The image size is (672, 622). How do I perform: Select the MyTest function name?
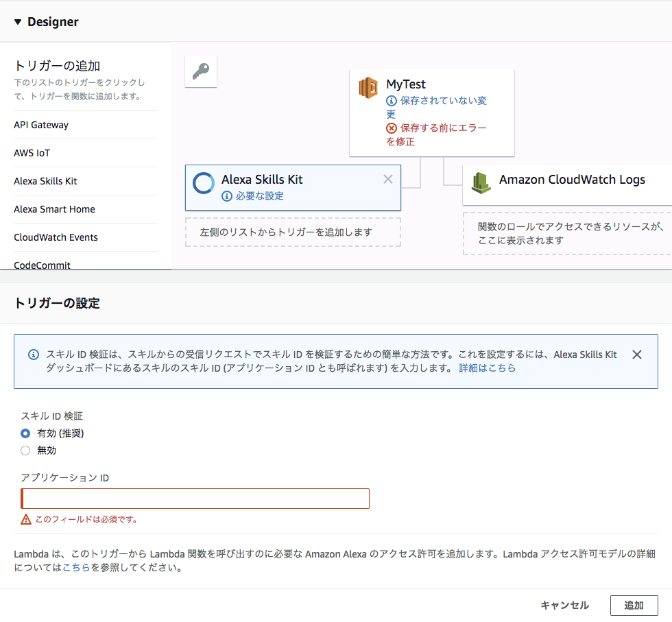pos(406,84)
